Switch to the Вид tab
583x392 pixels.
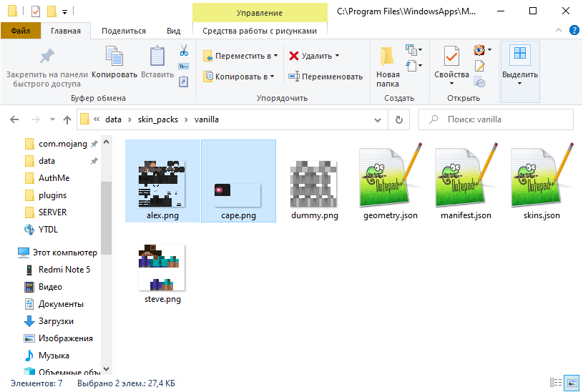173,31
